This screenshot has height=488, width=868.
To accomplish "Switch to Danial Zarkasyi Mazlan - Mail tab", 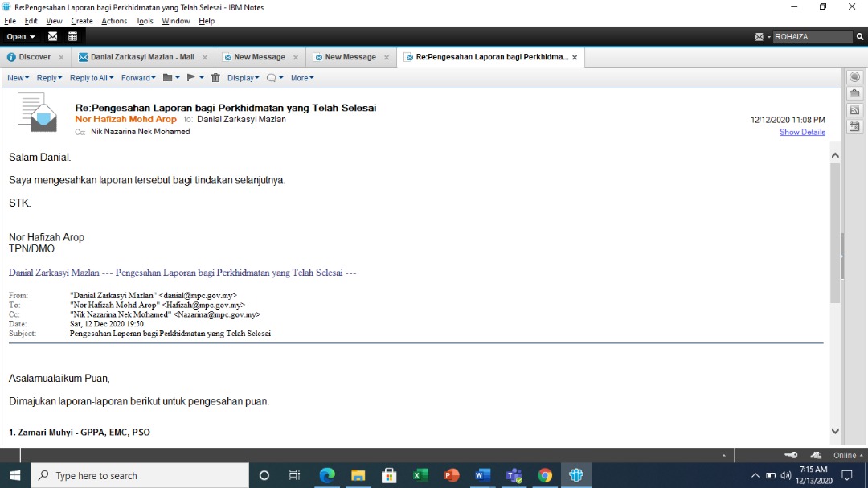I will [141, 57].
